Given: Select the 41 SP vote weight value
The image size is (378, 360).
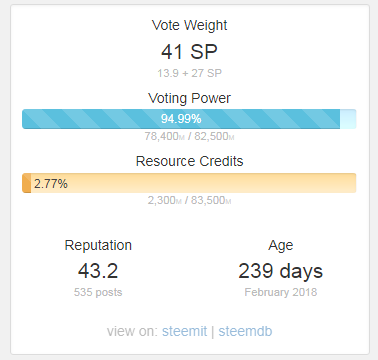Looking at the screenshot, I should pos(189,52).
